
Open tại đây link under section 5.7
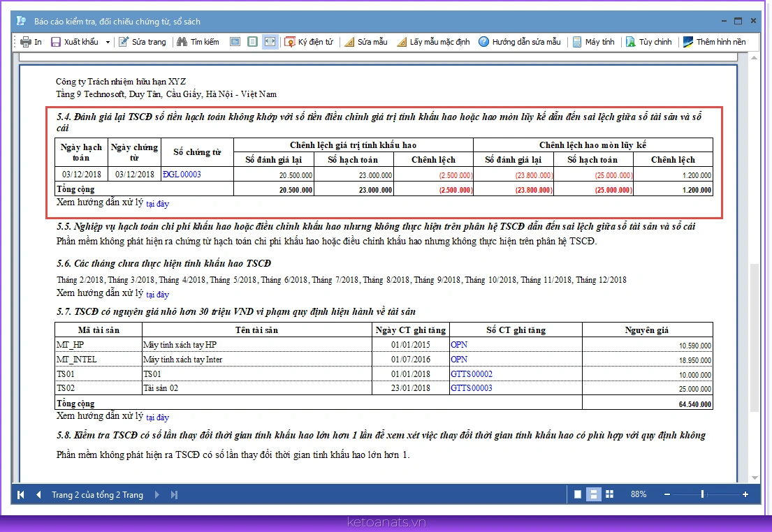(158, 418)
